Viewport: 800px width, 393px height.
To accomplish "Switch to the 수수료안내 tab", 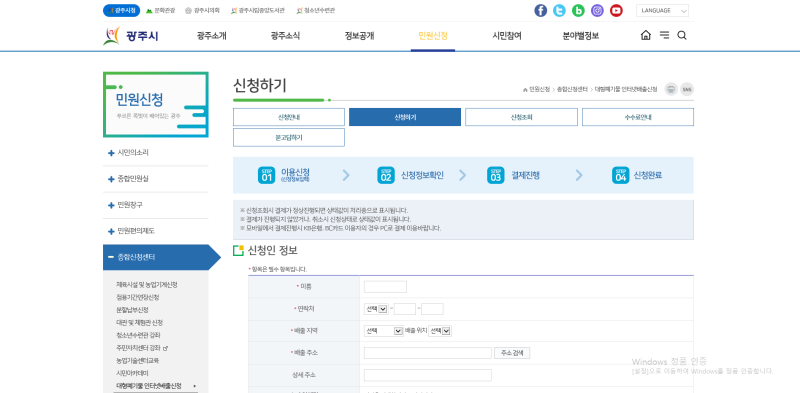I will click(x=638, y=117).
